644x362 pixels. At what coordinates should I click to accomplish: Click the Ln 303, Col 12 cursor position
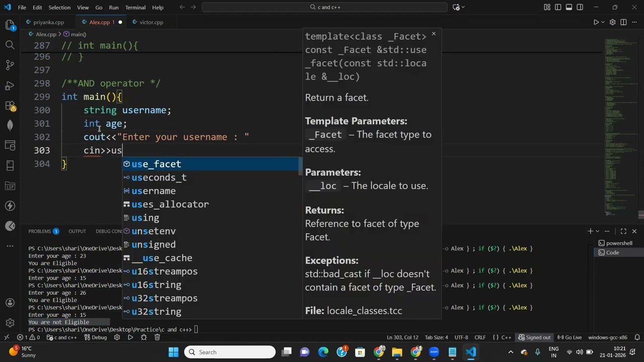(x=403, y=337)
